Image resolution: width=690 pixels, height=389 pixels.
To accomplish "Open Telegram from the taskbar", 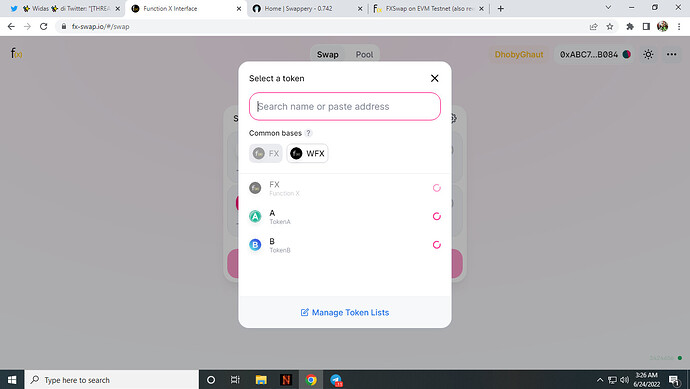I will (x=336, y=380).
